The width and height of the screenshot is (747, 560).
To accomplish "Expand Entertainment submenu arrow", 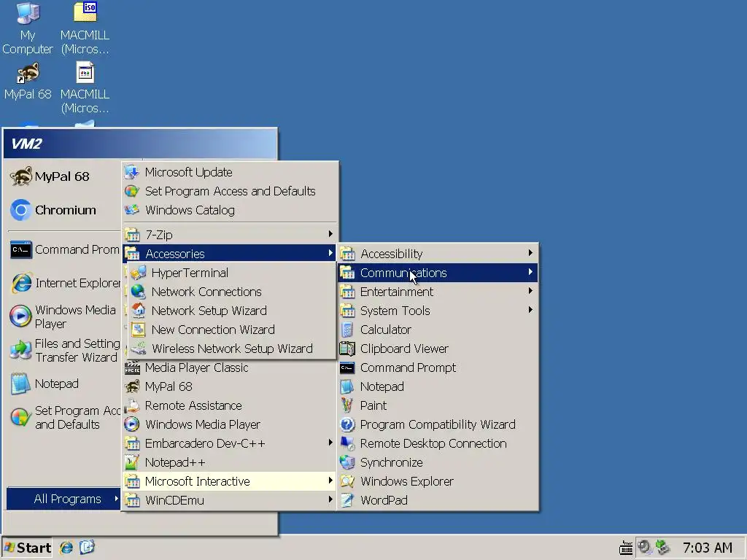I will (531, 290).
